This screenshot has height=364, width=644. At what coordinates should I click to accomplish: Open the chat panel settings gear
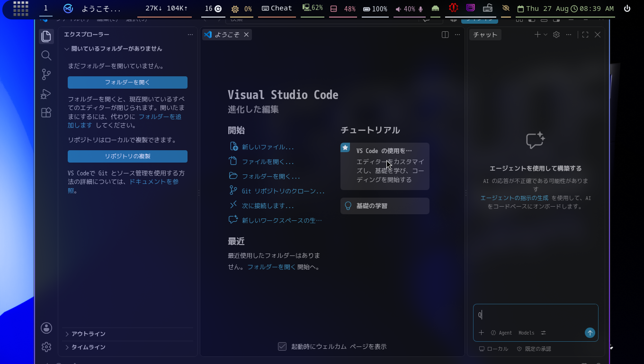point(556,35)
